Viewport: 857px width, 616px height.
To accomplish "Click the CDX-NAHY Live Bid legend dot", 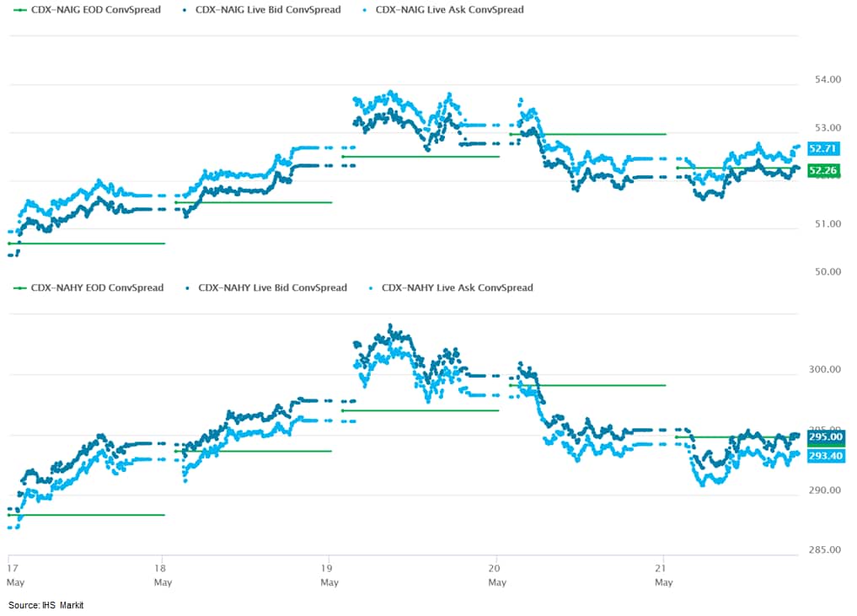I will [x=187, y=287].
